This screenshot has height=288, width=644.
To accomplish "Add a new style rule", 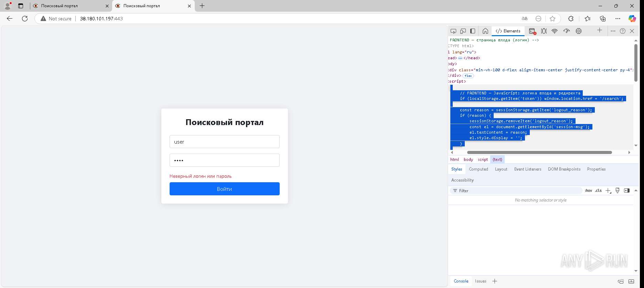I will pyautogui.click(x=608, y=191).
